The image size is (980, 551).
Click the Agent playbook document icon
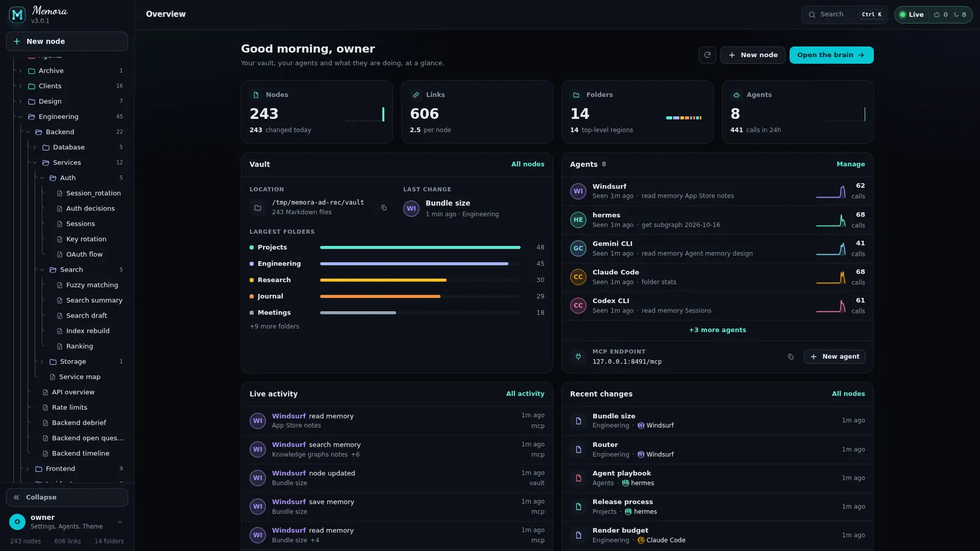click(x=578, y=478)
